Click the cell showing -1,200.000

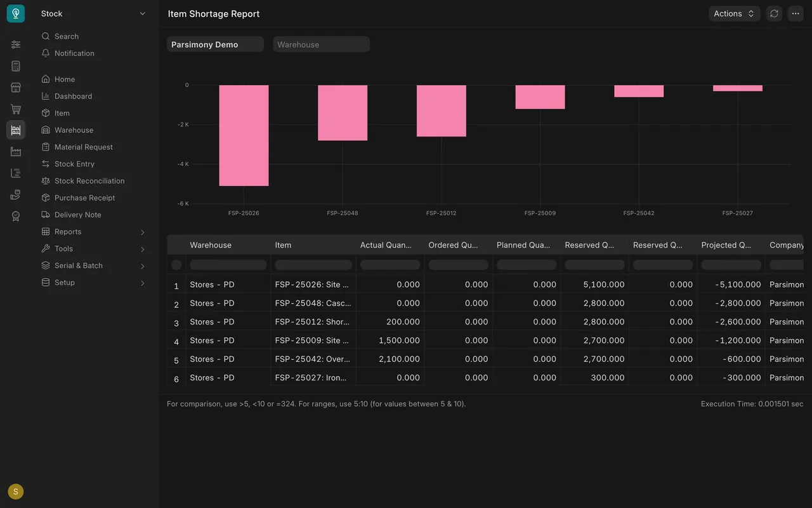tap(731, 340)
